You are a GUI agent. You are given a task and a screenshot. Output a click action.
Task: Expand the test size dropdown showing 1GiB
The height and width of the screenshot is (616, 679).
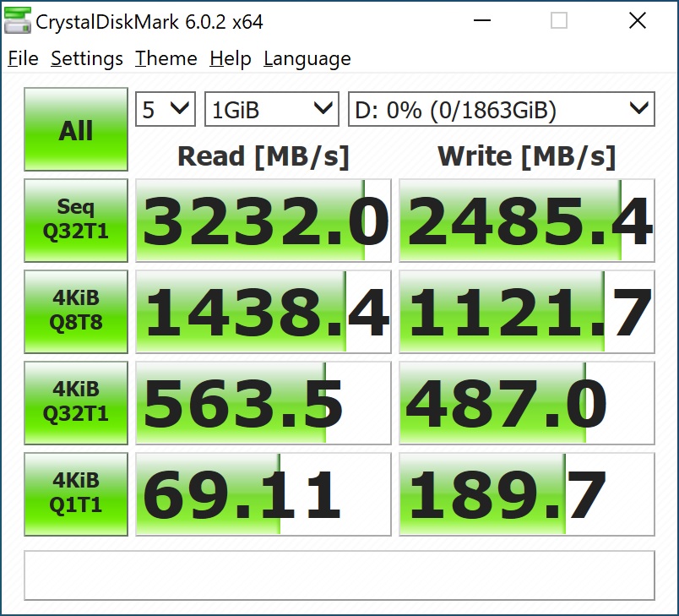point(271,109)
